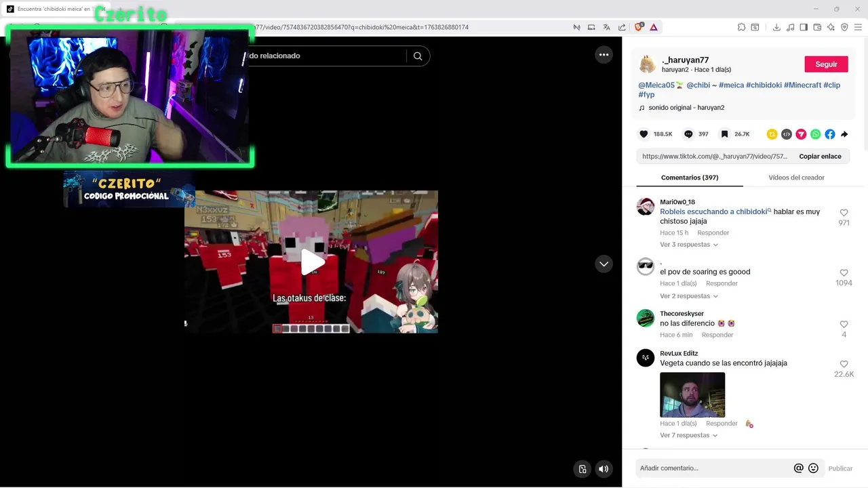
Task: Open the #chibidoki hashtag link
Action: pyautogui.click(x=764, y=85)
